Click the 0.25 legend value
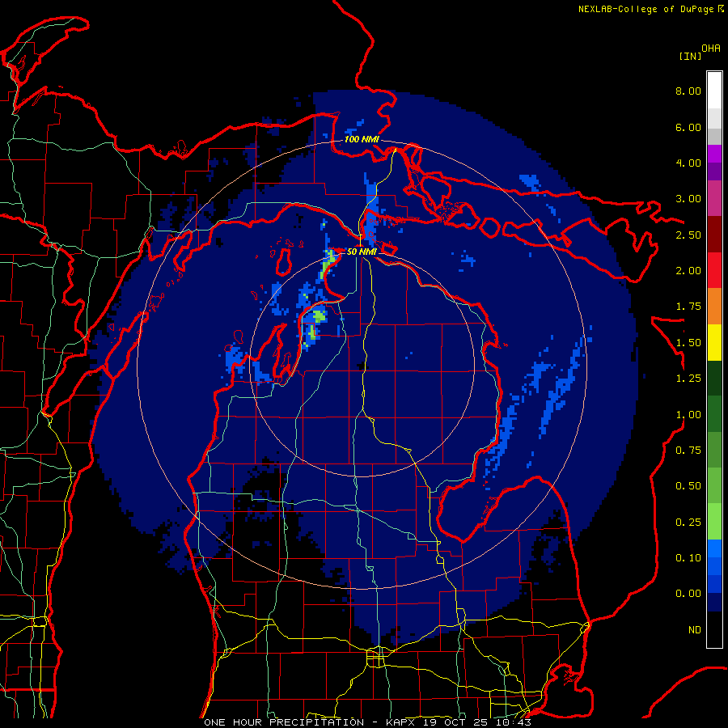 (x=688, y=523)
